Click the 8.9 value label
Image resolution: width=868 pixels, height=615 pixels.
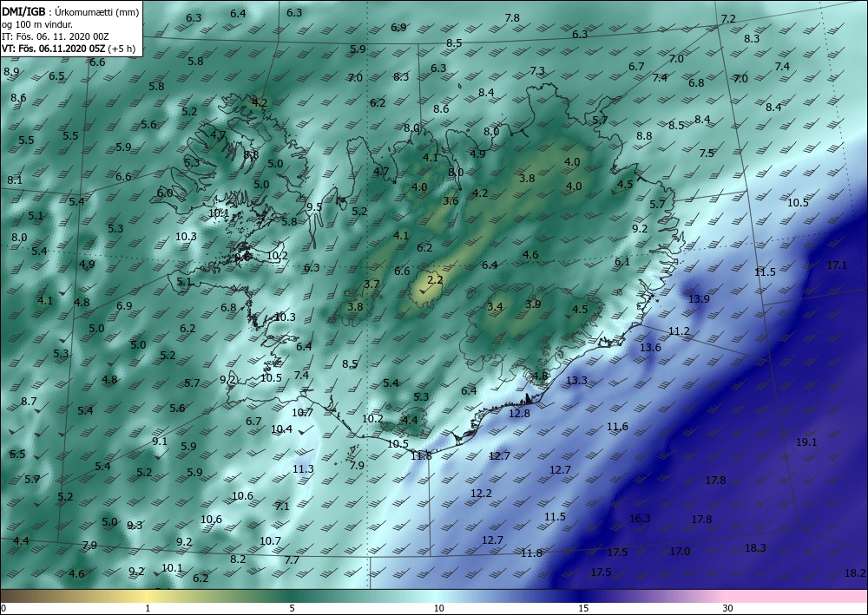pos(11,71)
